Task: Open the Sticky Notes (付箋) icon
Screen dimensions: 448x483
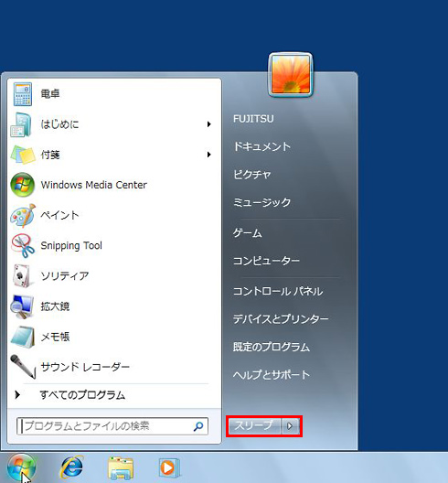Action: [x=23, y=155]
